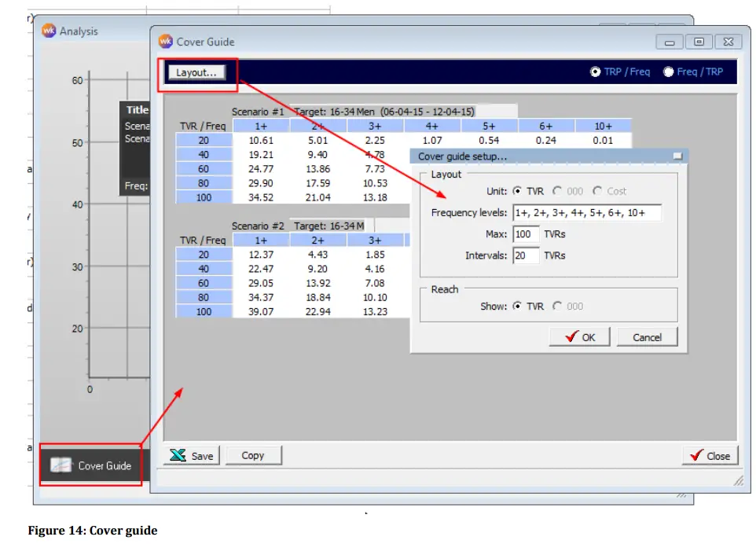Click cell 10.61 in Scenario #1

[261, 141]
